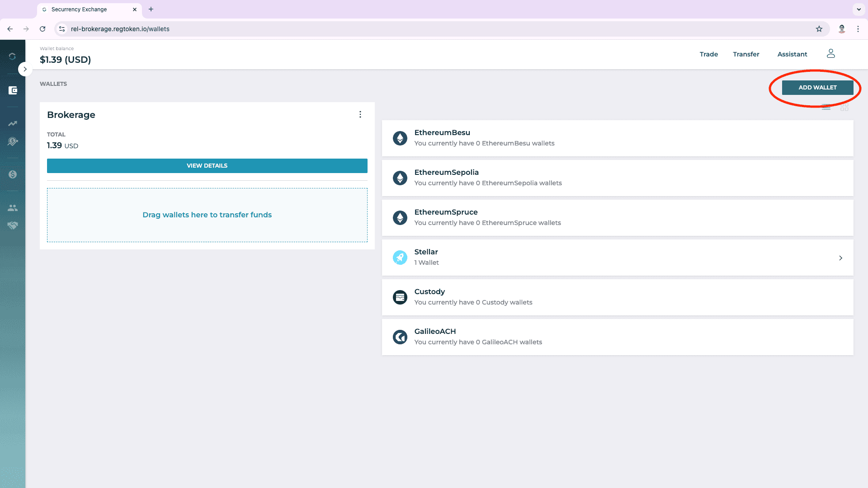Select the dollar coin icon in the sidebar

pyautogui.click(x=13, y=174)
